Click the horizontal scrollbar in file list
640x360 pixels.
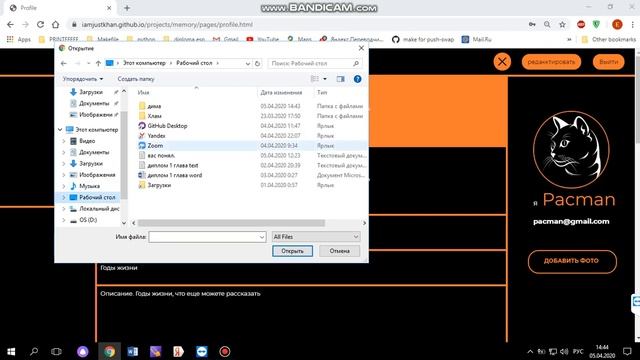pyautogui.click(x=231, y=223)
